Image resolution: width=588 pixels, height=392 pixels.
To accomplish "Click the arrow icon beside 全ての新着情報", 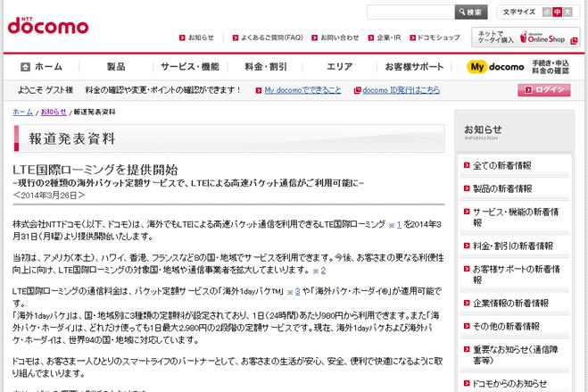I will click(x=467, y=165).
